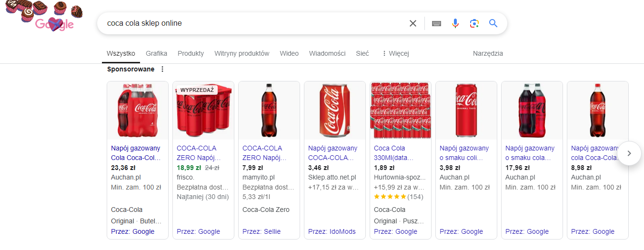The height and width of the screenshot is (250, 644).
Task: Click the 'frisco.' seller name
Action: tap(186, 177)
